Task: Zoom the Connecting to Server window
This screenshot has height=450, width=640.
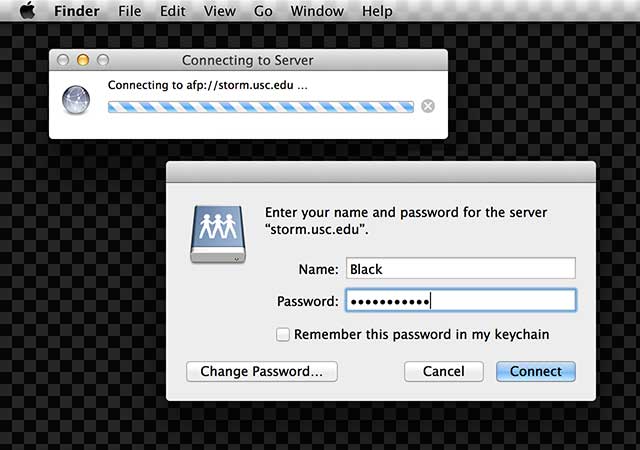Action: point(101,61)
